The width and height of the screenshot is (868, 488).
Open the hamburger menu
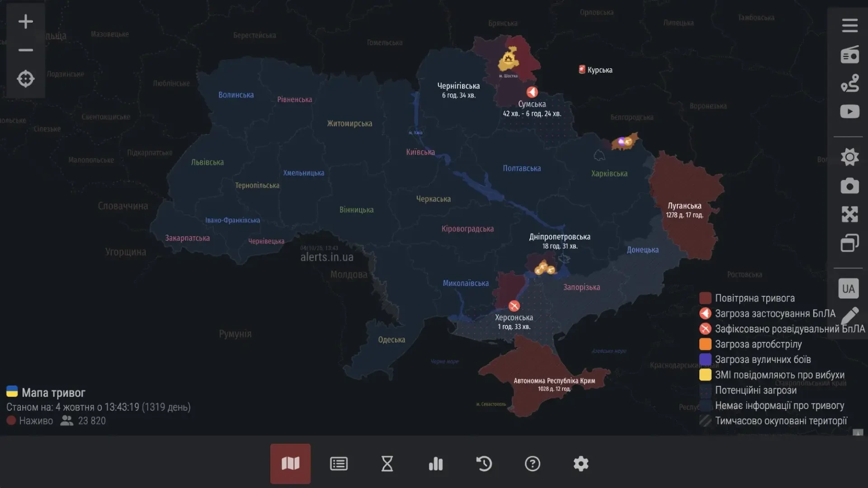click(x=849, y=25)
